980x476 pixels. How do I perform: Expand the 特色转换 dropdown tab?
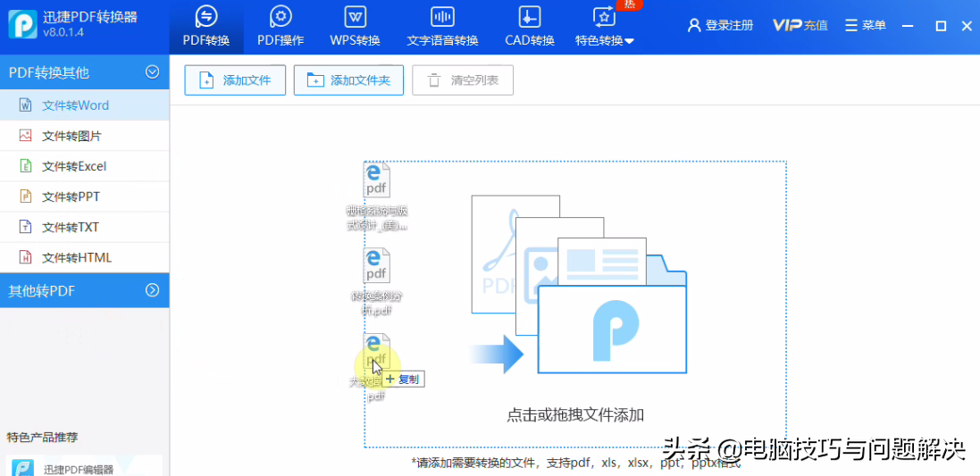(605, 27)
